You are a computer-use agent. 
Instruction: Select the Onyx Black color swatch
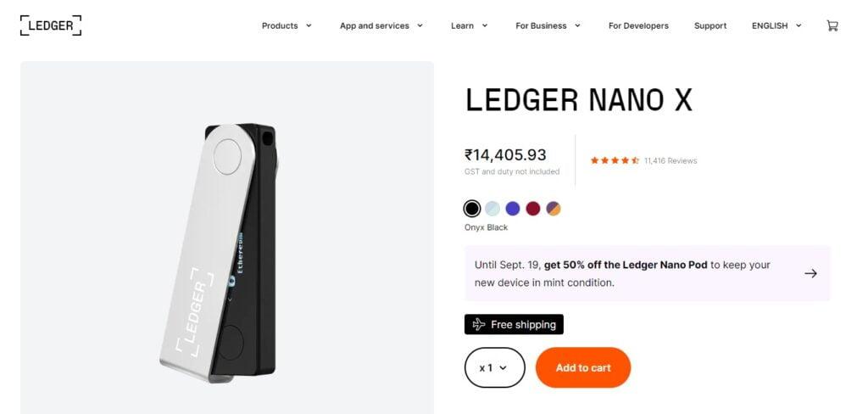tap(471, 209)
